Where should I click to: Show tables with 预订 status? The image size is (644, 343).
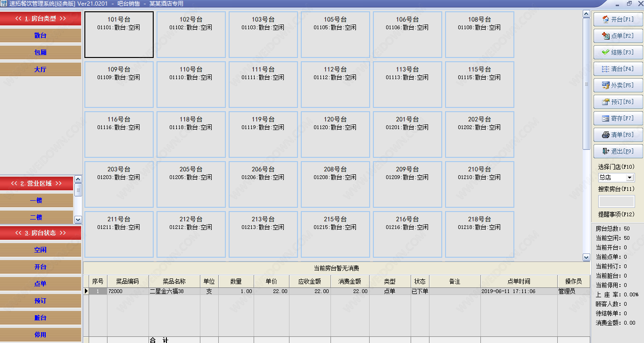(x=41, y=301)
